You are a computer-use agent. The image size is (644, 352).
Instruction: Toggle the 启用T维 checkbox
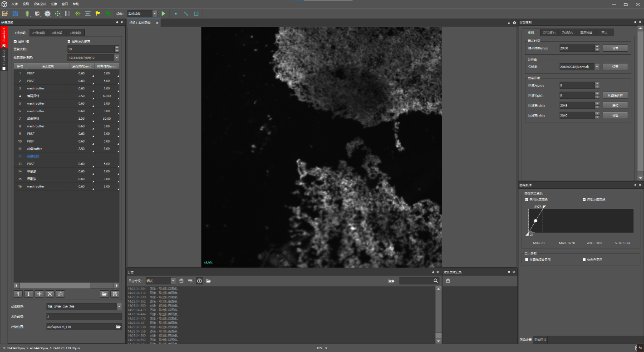pos(15,41)
